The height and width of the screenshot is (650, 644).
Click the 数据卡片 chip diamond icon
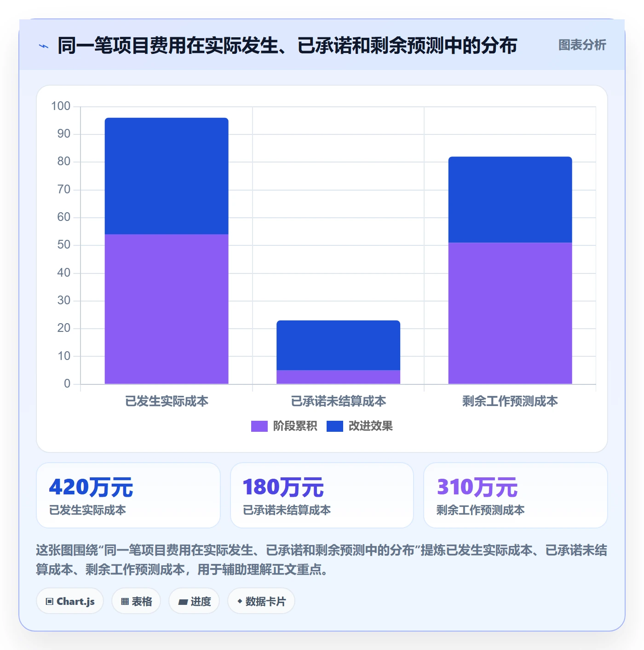[240, 601]
